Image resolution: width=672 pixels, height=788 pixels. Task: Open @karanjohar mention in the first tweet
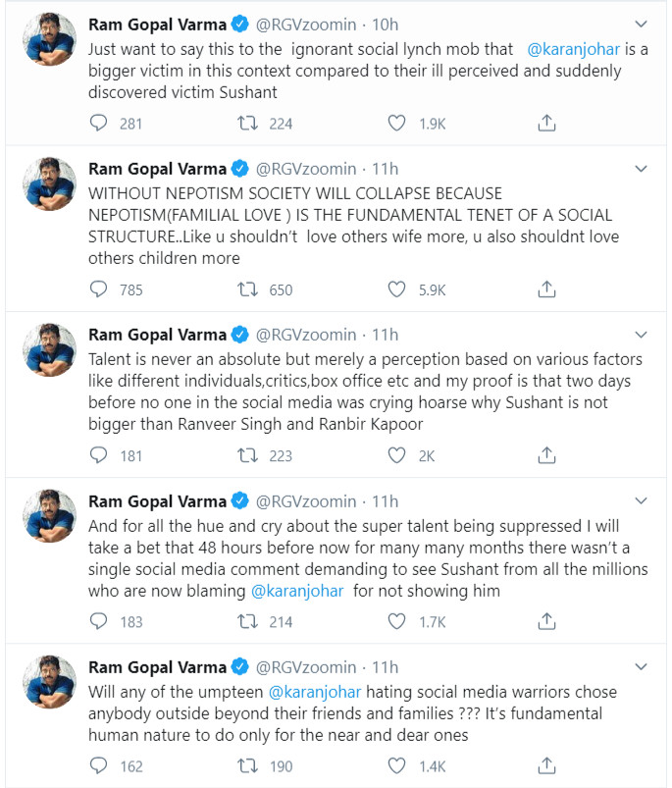pyautogui.click(x=574, y=49)
